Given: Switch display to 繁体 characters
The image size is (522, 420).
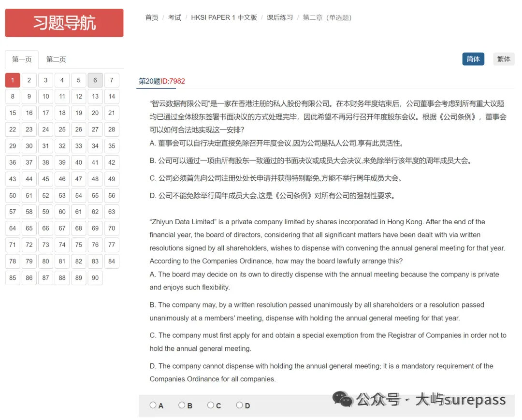Looking at the screenshot, I should coord(504,59).
